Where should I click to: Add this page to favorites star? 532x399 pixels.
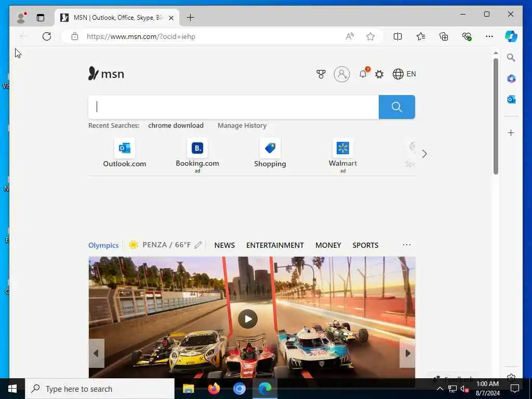pos(370,36)
